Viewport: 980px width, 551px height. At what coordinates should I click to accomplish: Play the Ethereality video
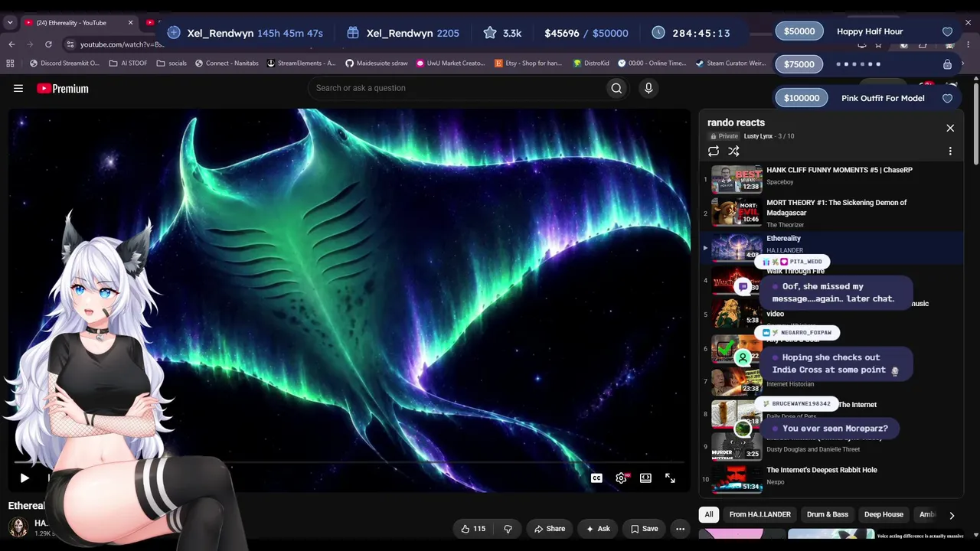(24, 478)
